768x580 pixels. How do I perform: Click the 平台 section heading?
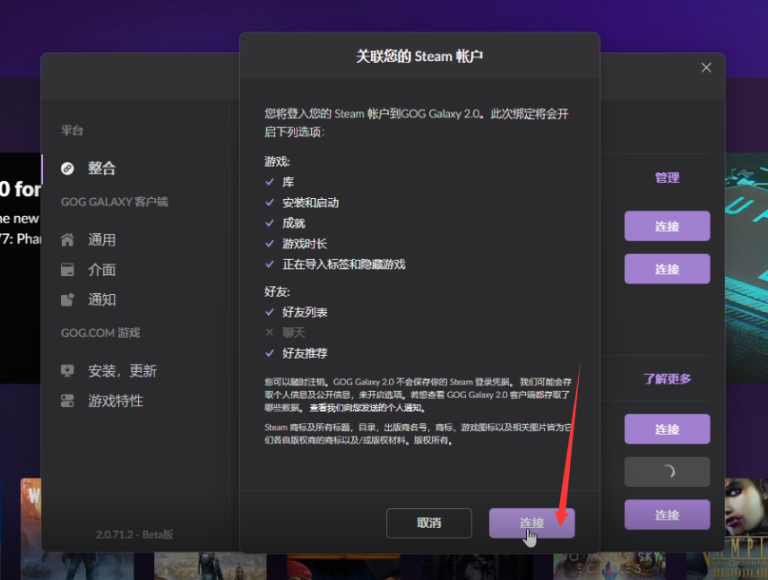coord(72,131)
